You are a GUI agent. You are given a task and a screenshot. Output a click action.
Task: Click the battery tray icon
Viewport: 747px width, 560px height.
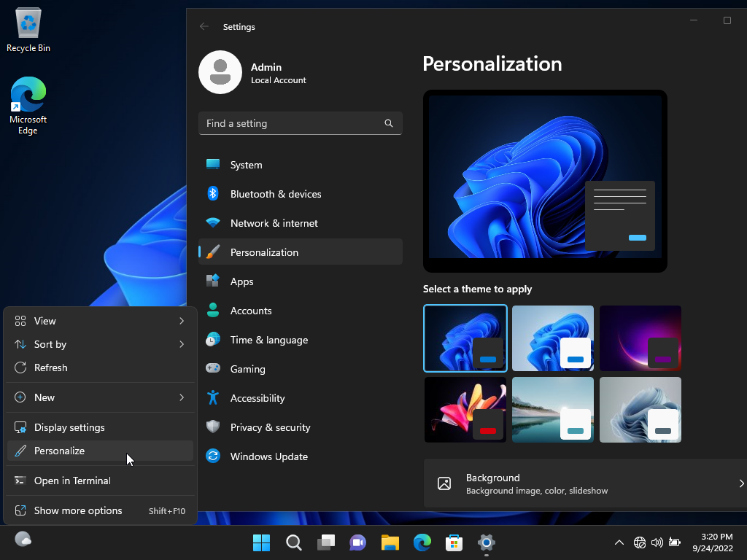point(675,542)
